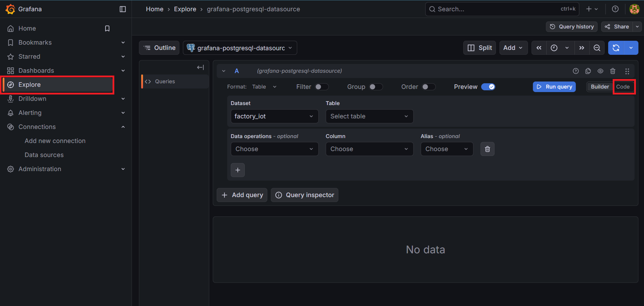
Task: Expand the Dashboards menu section
Action: [123, 71]
